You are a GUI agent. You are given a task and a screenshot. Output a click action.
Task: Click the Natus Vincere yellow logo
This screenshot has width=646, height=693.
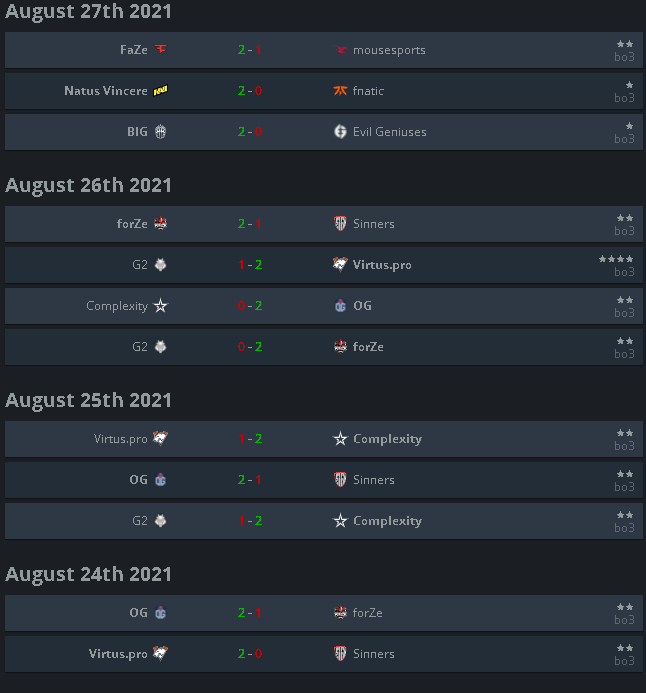[x=160, y=91]
